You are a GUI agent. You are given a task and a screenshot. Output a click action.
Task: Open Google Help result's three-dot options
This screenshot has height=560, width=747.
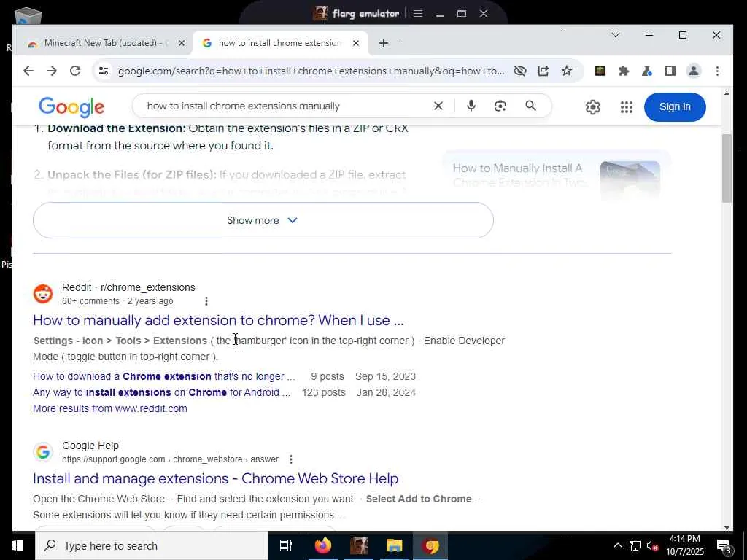[x=290, y=459]
